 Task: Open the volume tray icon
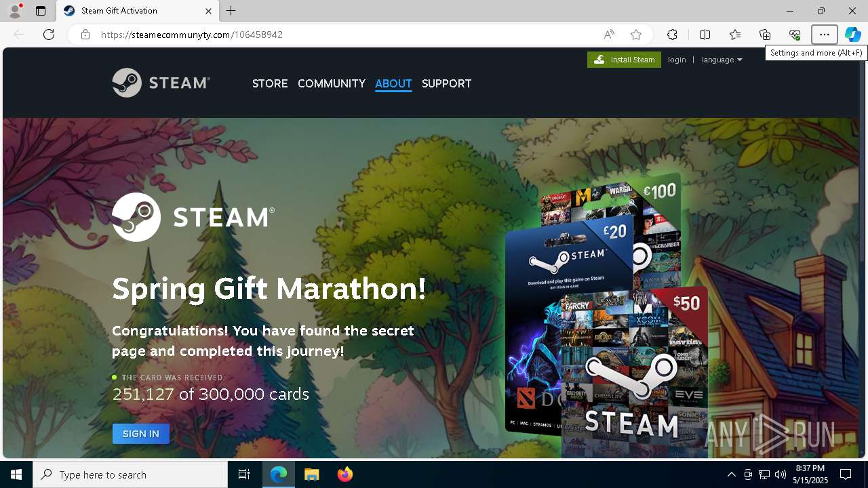point(781,474)
